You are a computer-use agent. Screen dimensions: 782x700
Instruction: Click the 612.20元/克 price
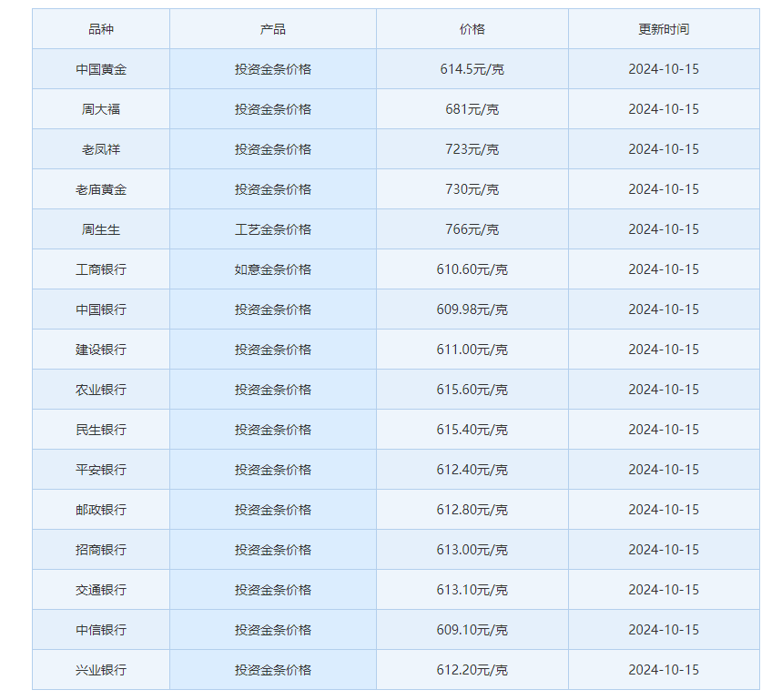pos(472,670)
